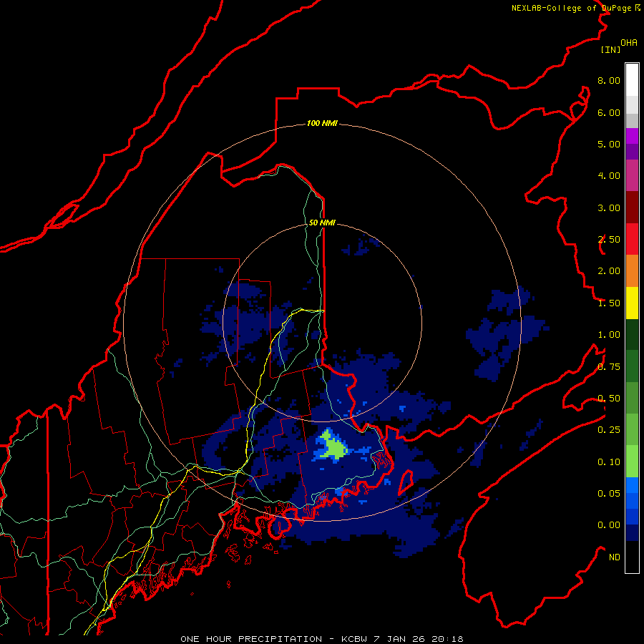Viewport: 644px width, 644px height.
Task: Click the 3.00 legend value
Action: 609,208
